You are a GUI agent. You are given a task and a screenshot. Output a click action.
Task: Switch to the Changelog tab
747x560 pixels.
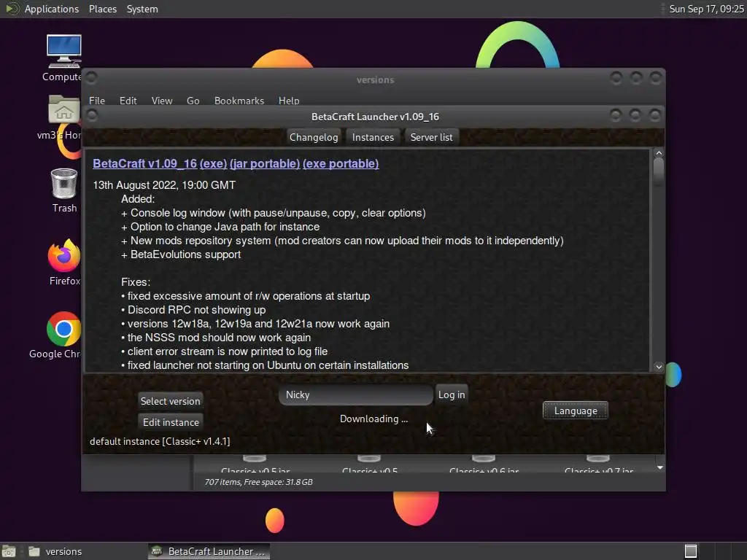click(314, 137)
